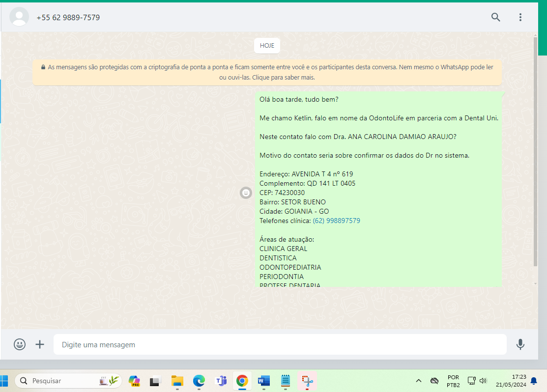Open the clock showing 17:23
Screen dimensions: 547x392
(511, 381)
